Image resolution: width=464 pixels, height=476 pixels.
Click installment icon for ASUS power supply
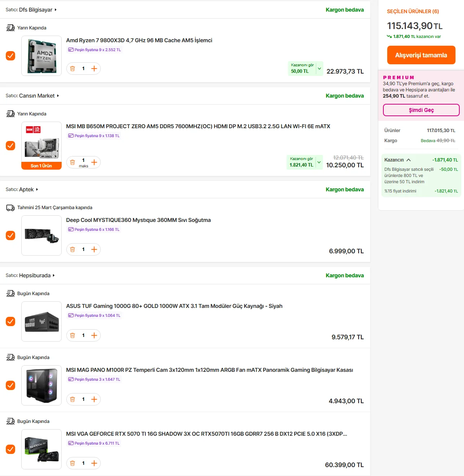[x=71, y=316]
